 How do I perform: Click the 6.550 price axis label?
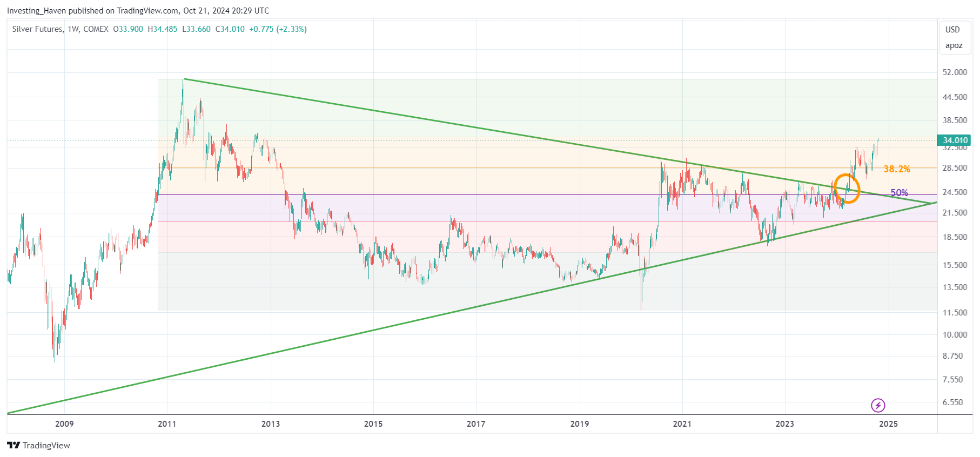pos(952,402)
